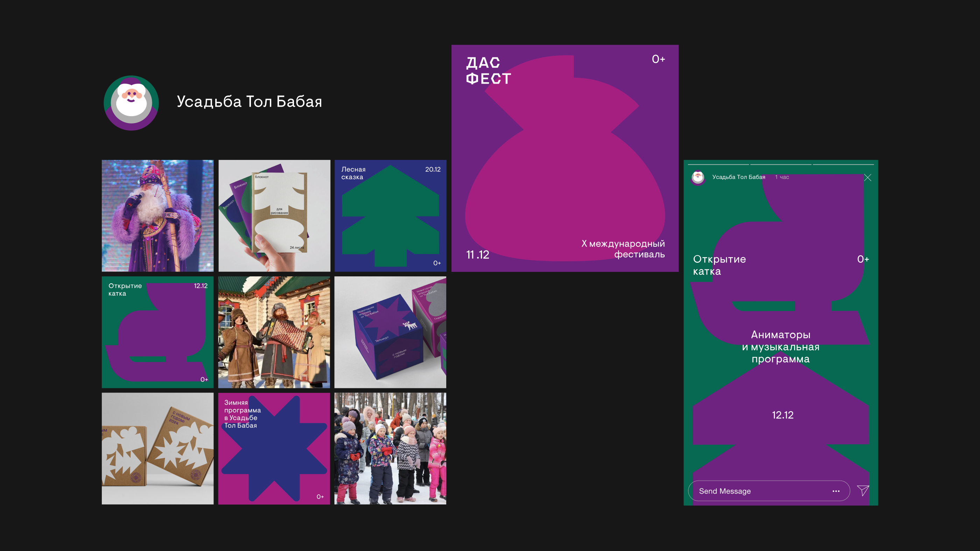The width and height of the screenshot is (980, 551).
Task: Click the Santa profile avatar logo
Action: (x=131, y=103)
